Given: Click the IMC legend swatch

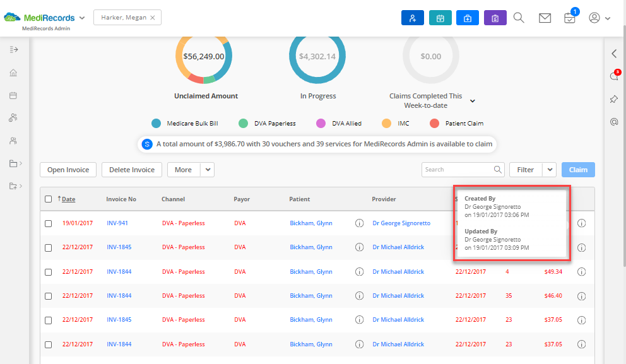Looking at the screenshot, I should tap(386, 123).
